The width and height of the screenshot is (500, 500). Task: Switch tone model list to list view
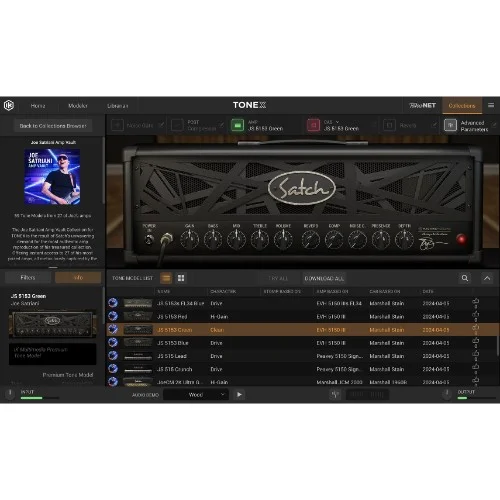coord(166,278)
